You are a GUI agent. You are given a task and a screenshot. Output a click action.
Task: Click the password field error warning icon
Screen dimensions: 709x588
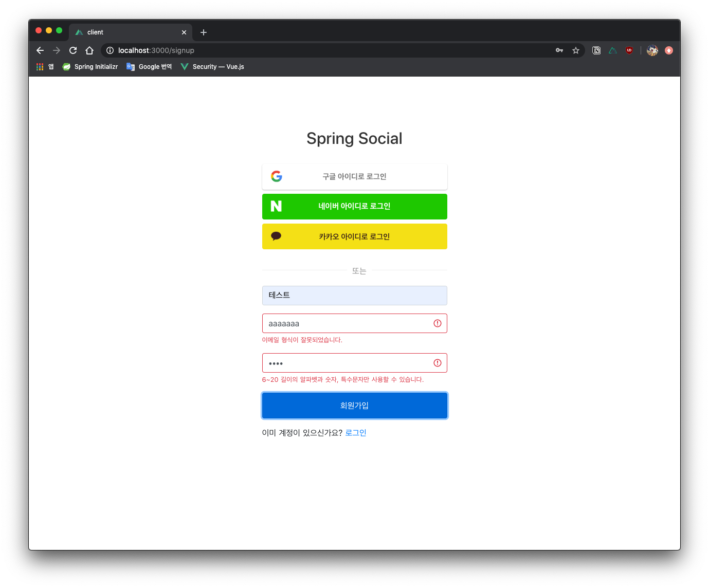[438, 363]
